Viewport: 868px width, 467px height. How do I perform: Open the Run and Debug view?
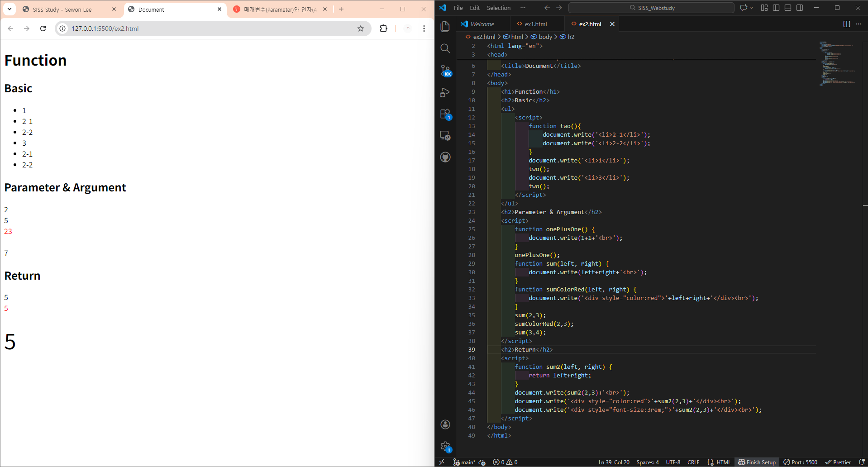click(x=445, y=92)
